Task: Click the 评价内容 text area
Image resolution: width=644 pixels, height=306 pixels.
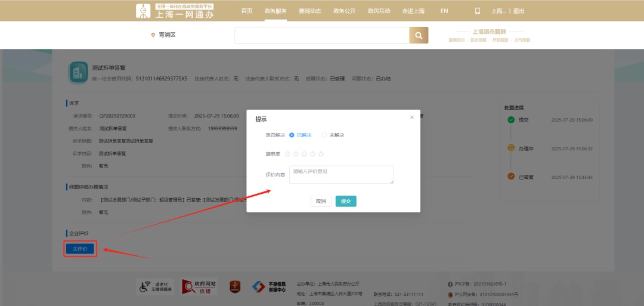Action: tap(341, 175)
